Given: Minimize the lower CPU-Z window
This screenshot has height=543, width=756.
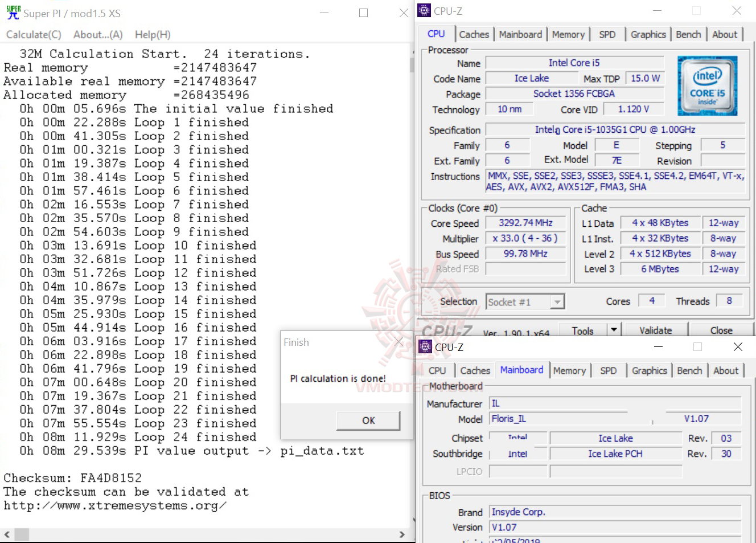Looking at the screenshot, I should pos(659,346).
